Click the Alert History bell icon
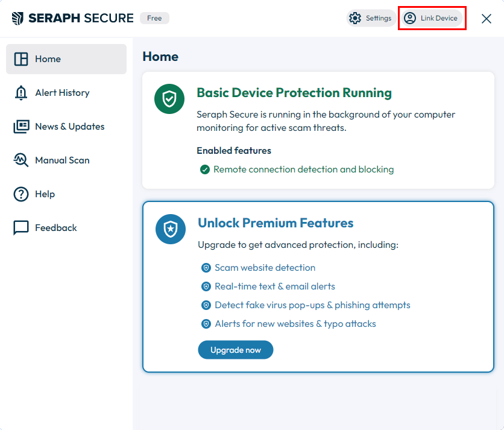 pos(21,93)
